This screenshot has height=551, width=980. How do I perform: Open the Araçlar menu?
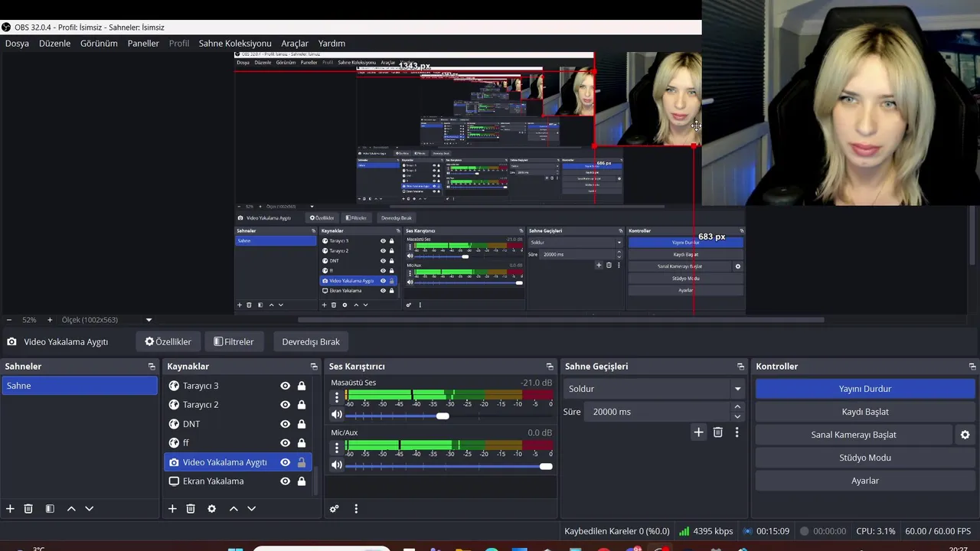tap(295, 44)
